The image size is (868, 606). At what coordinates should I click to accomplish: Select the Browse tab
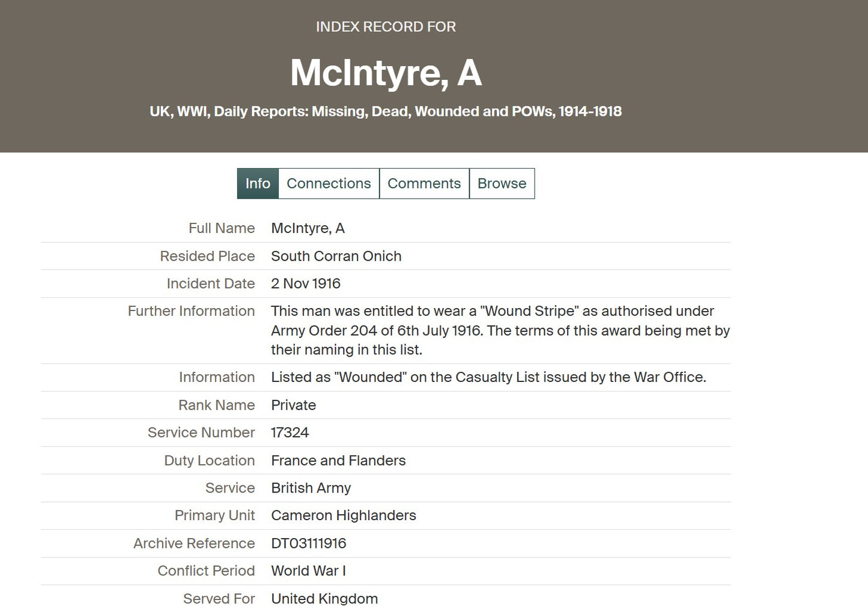pyautogui.click(x=502, y=184)
